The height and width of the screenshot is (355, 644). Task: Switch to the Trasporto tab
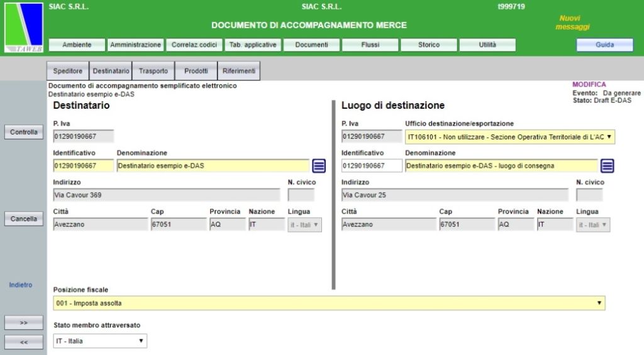pyautogui.click(x=153, y=71)
